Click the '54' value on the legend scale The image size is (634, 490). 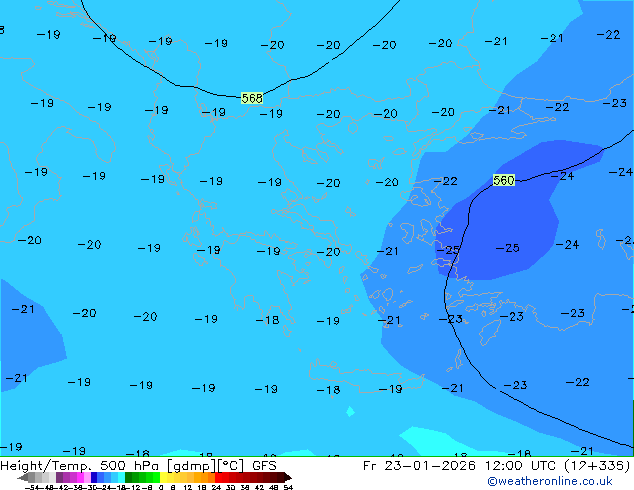288,487
